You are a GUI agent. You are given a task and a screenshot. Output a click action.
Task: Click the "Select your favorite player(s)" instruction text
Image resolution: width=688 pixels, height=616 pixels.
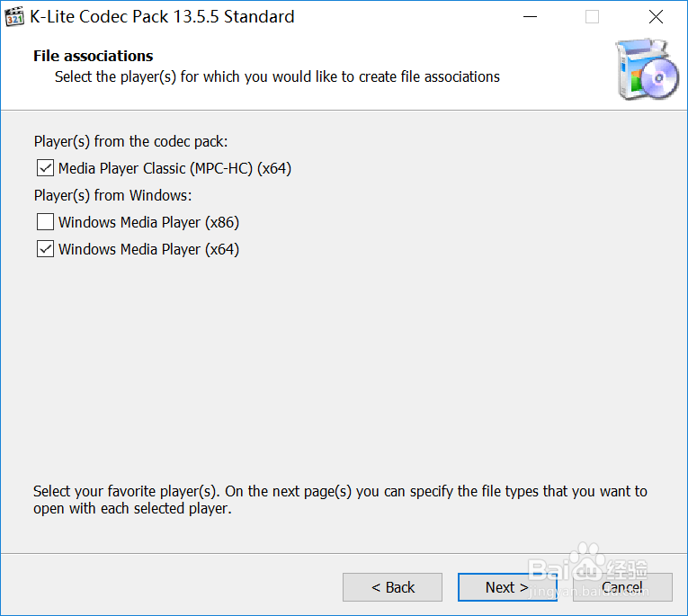pos(340,500)
